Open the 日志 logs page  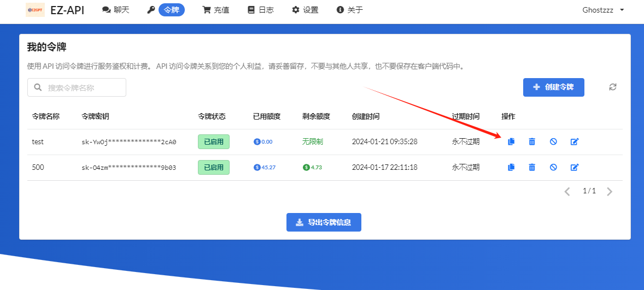(x=261, y=10)
